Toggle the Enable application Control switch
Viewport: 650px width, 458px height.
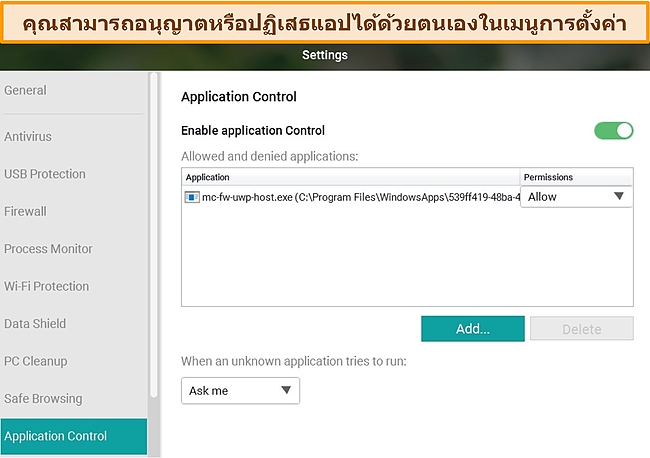(x=613, y=131)
